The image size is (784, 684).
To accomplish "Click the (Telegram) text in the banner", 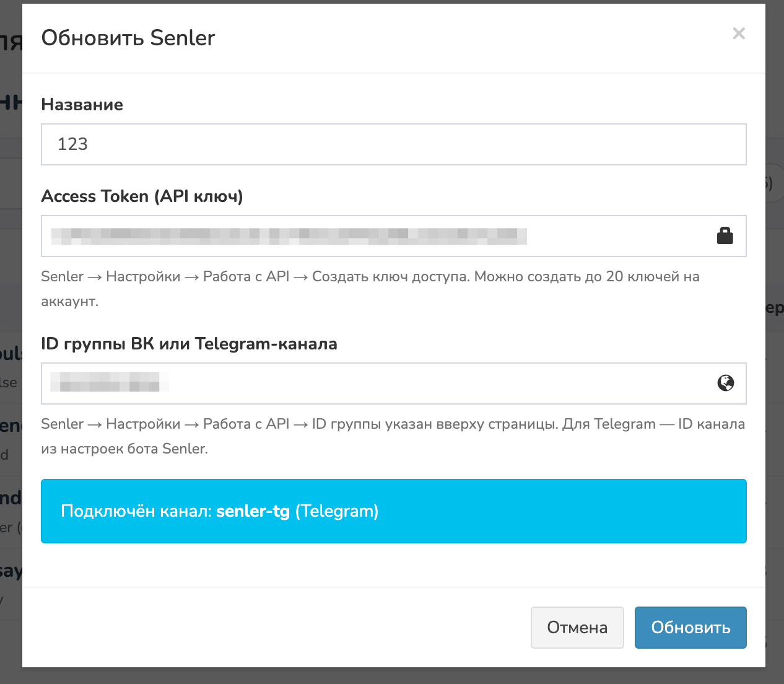I will 337,511.
